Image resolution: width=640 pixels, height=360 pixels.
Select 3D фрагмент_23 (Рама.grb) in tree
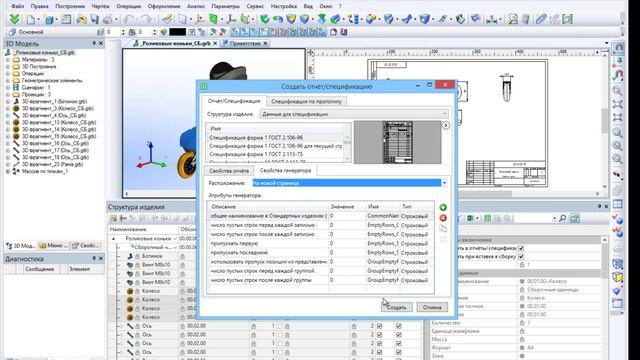coord(52,164)
